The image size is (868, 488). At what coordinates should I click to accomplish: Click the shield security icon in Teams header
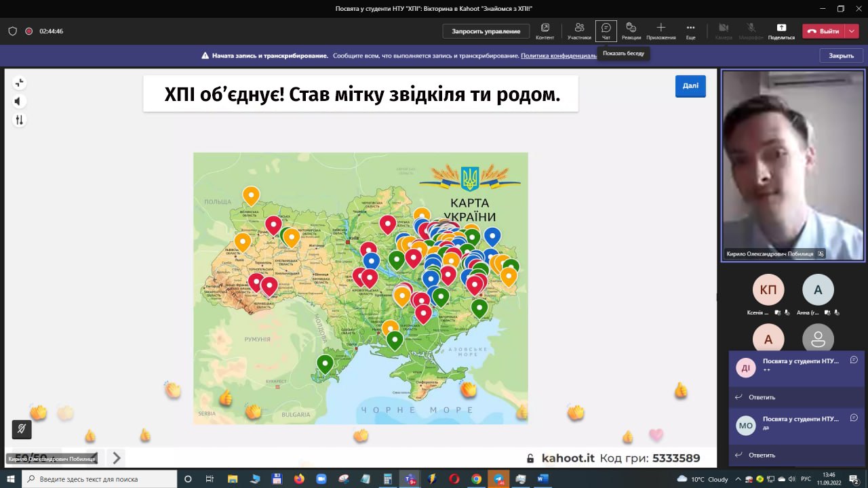[12, 31]
